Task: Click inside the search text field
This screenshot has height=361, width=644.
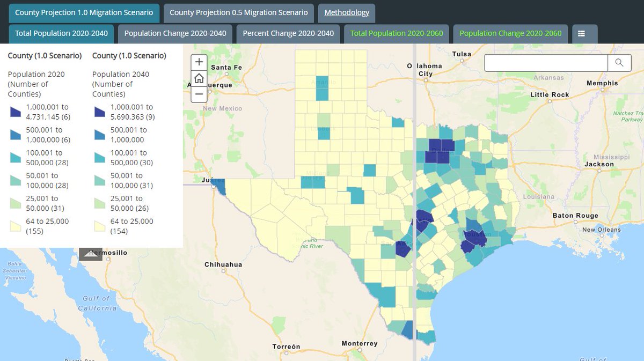Action: click(545, 62)
